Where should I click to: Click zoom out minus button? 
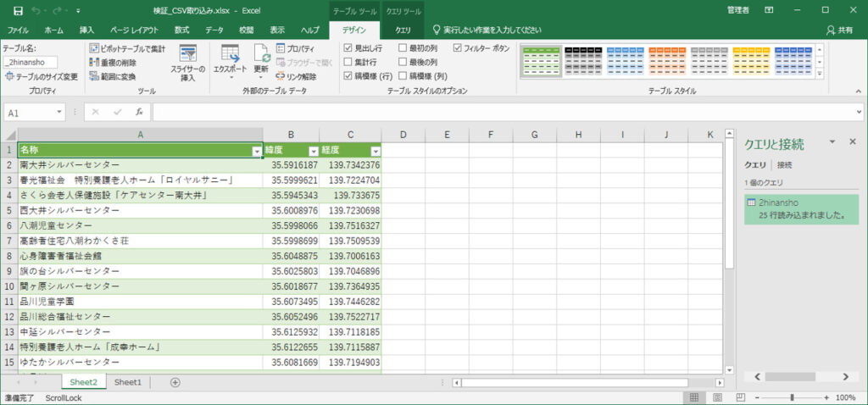757,397
